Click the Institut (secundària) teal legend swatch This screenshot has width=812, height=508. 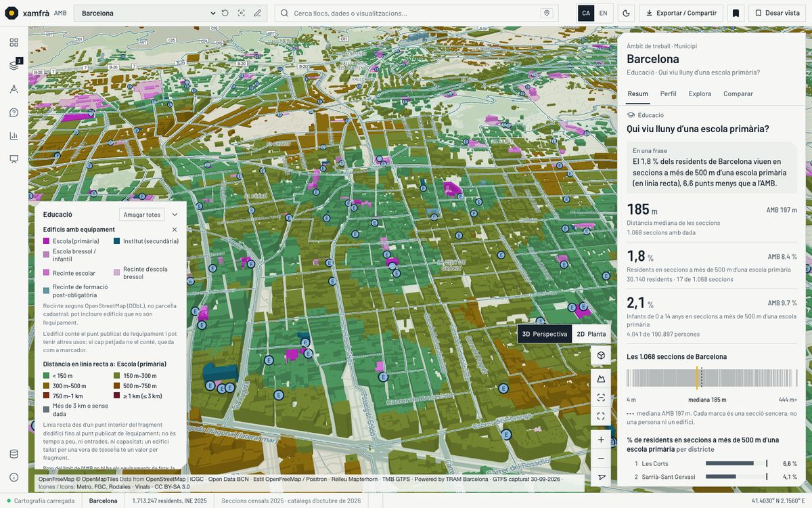coord(116,241)
